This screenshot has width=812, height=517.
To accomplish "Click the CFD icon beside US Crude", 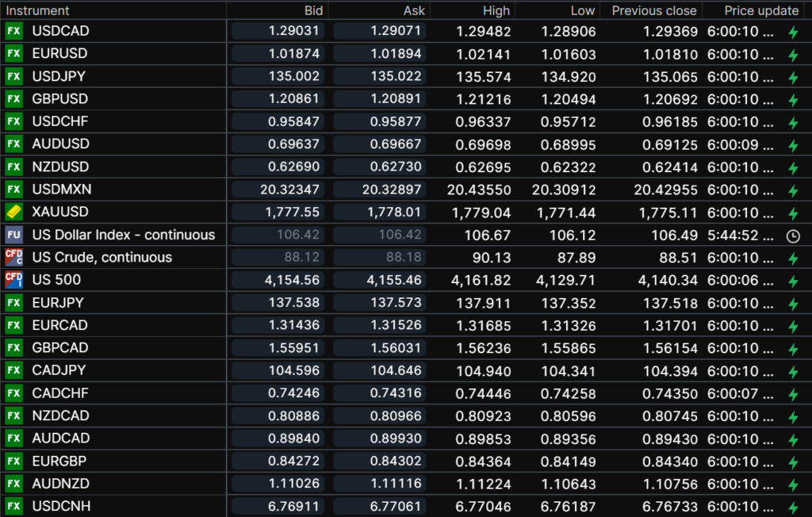I will click(x=13, y=257).
